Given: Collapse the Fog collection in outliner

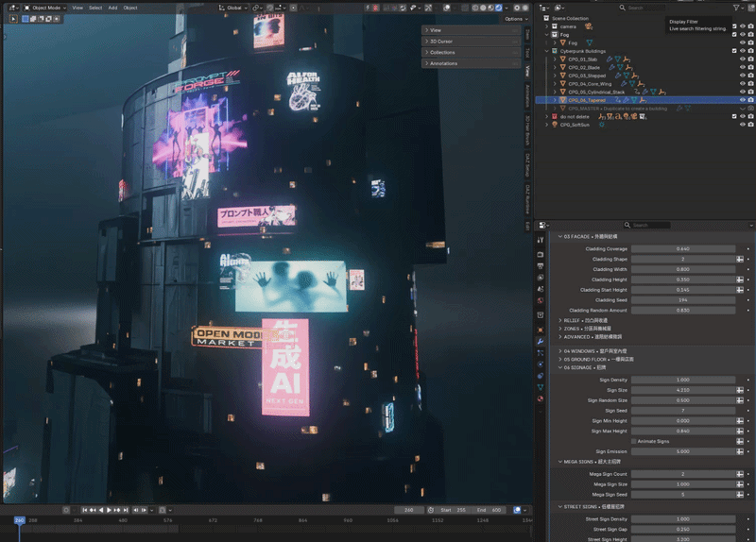Looking at the screenshot, I should coord(547,35).
